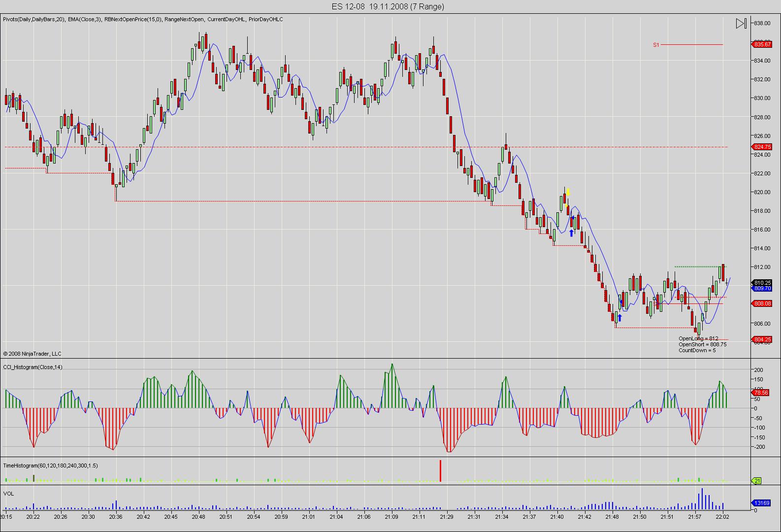
Task: Click the TimeHistogram(60,120,180,240,300,1.5) panel label
Action: 50,465
